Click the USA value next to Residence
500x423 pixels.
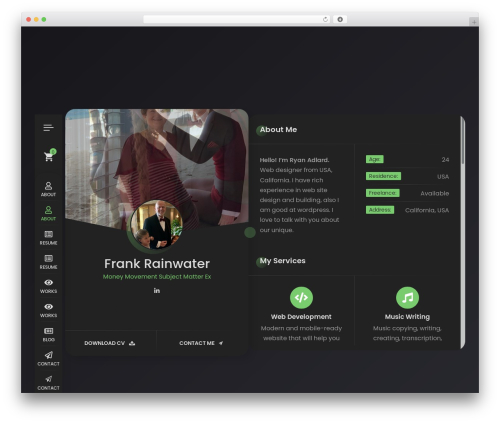[443, 177]
